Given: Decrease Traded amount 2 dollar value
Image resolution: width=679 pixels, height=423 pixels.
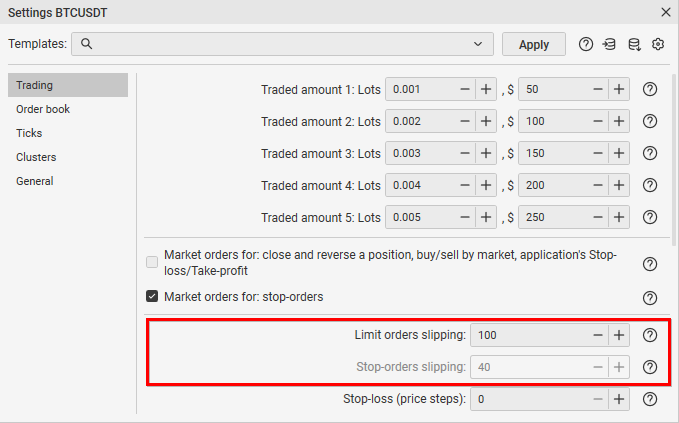Looking at the screenshot, I should tap(598, 121).
